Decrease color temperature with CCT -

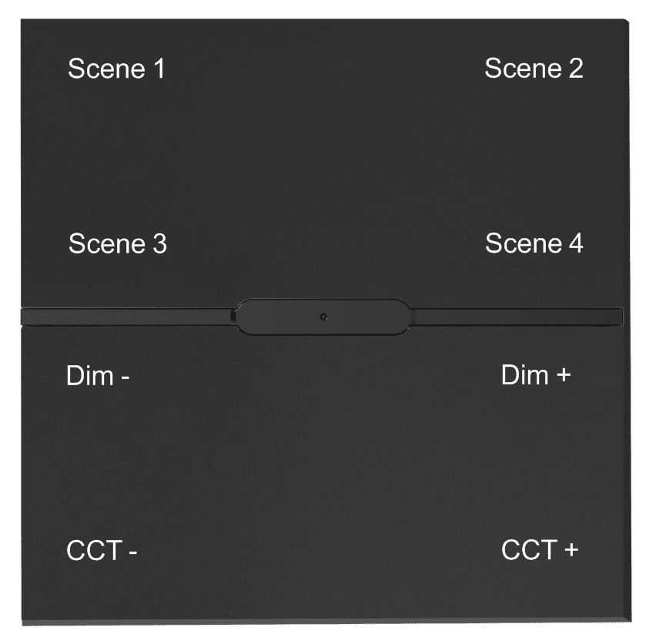(102, 552)
